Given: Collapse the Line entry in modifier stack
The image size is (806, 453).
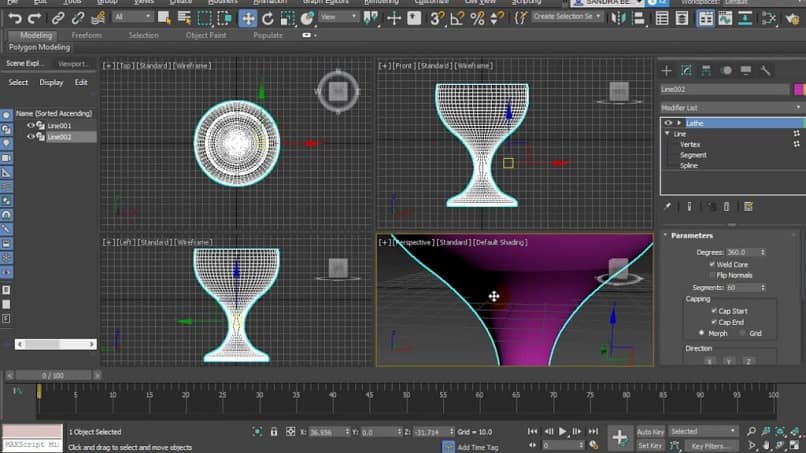Looking at the screenshot, I should pyautogui.click(x=667, y=133).
